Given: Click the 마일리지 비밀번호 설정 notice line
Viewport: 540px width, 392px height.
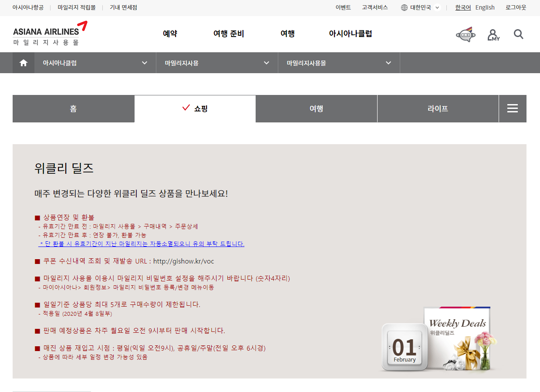Looking at the screenshot, I should (x=162, y=278).
